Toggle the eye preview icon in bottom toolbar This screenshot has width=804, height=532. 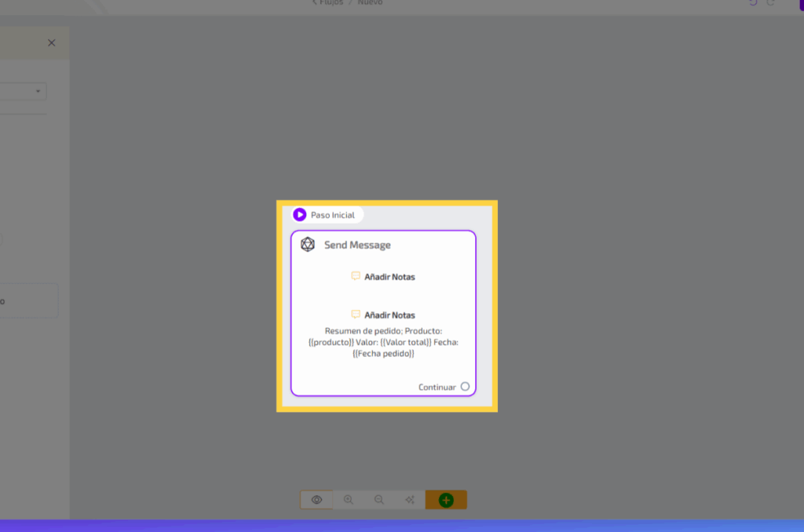[316, 500]
